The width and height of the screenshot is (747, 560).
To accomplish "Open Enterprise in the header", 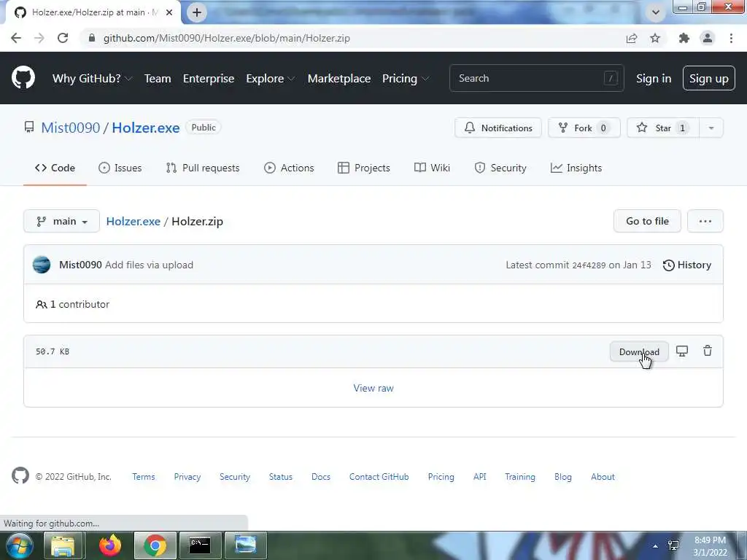I will tap(209, 78).
